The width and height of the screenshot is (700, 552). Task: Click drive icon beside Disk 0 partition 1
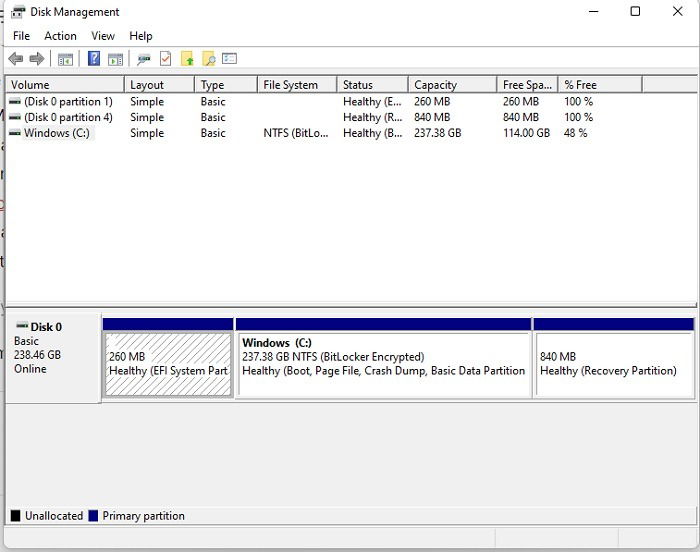click(x=15, y=101)
